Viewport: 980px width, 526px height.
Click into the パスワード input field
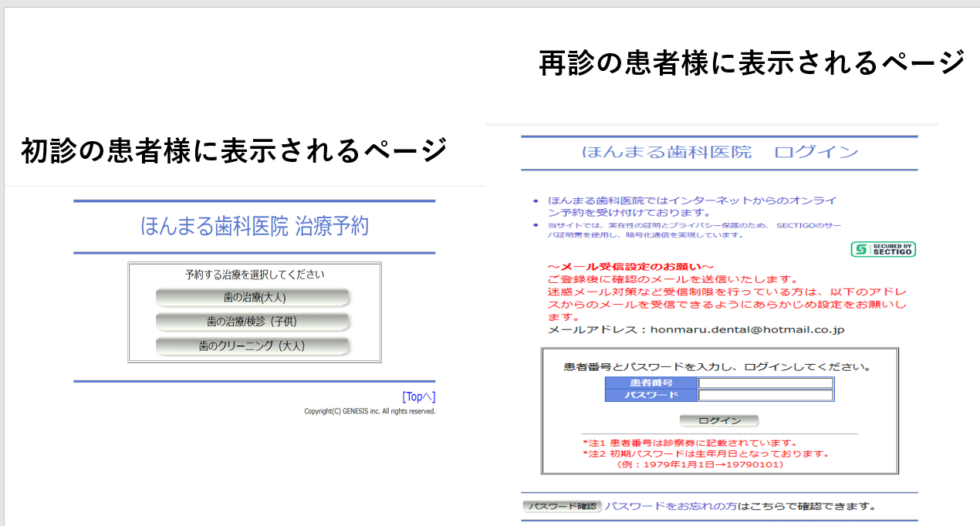[x=765, y=396]
